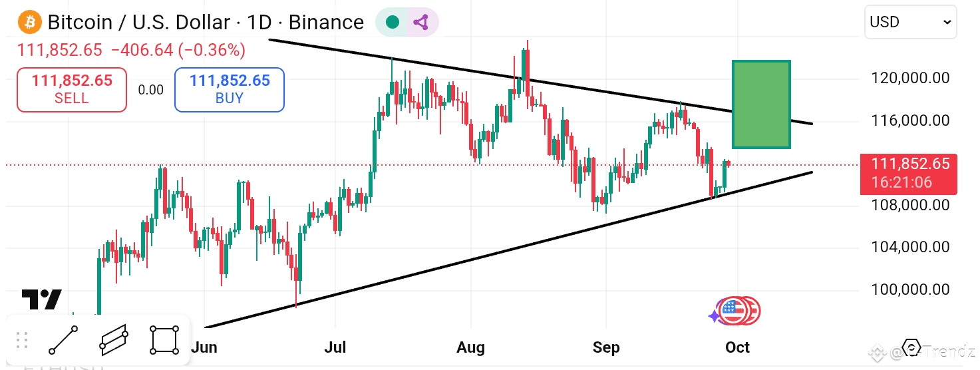Click the 0.00 spread value

150,90
